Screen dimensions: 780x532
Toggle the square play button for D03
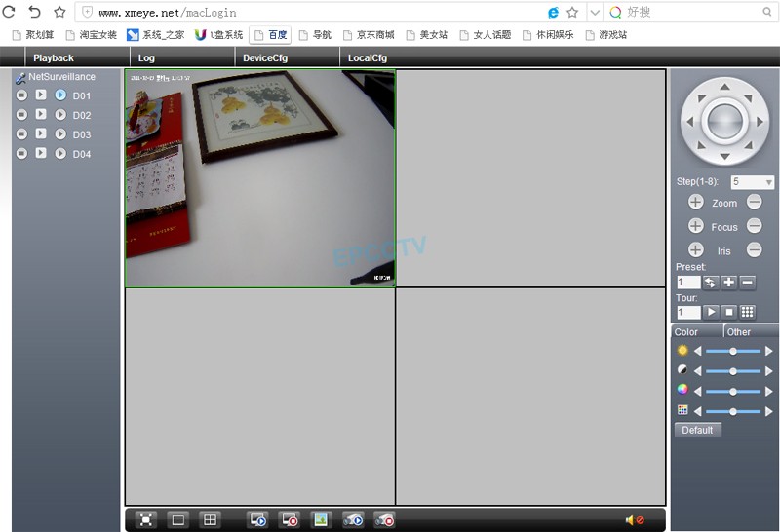pyautogui.click(x=41, y=134)
